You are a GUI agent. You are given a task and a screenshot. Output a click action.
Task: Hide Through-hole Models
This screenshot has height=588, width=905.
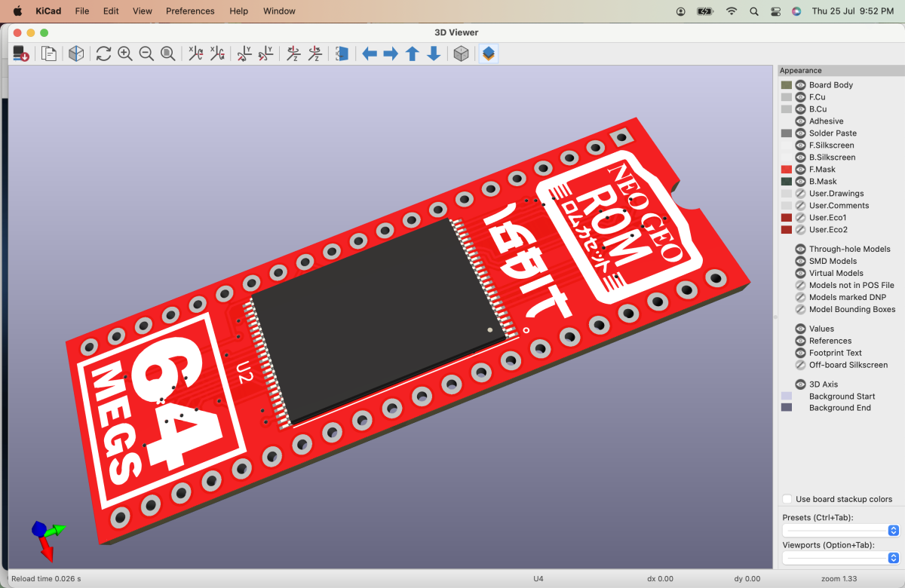click(801, 250)
